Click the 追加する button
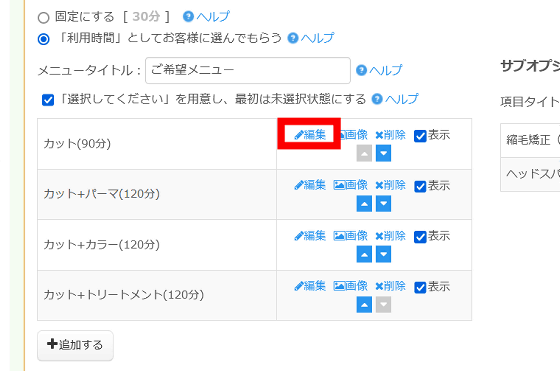Viewport: 560px width, 371px height. coord(75,345)
